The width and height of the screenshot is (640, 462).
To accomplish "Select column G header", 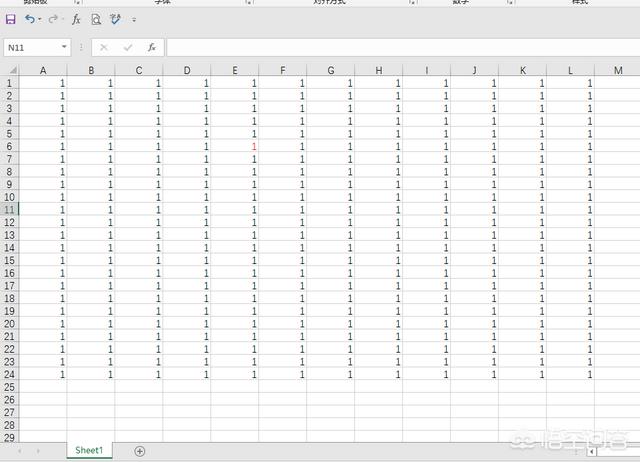I will (331, 70).
